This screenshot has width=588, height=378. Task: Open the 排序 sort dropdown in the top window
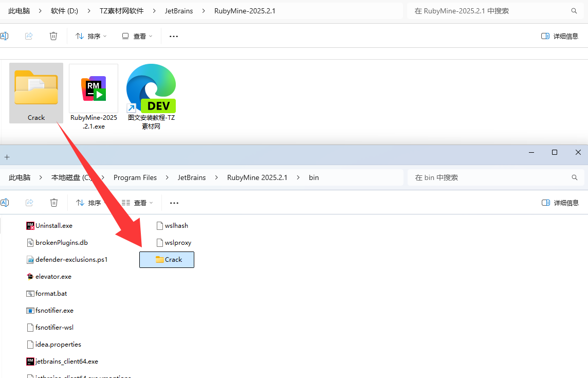point(91,36)
